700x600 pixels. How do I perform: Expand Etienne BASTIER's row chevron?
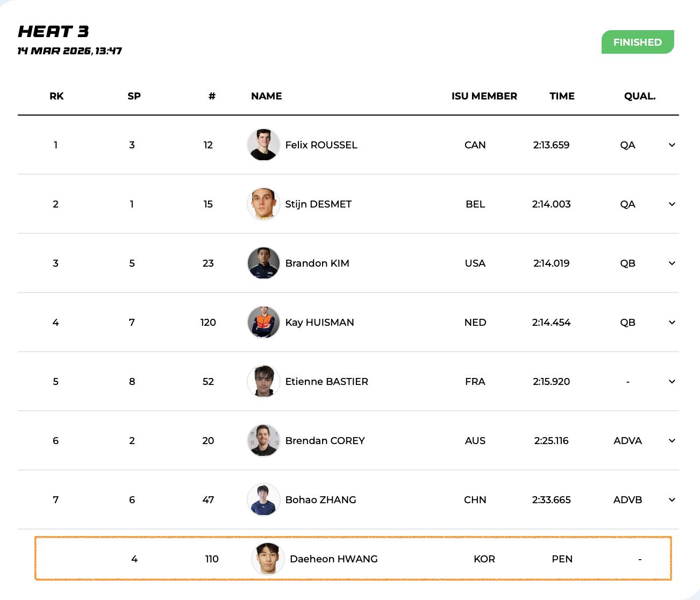(x=672, y=382)
